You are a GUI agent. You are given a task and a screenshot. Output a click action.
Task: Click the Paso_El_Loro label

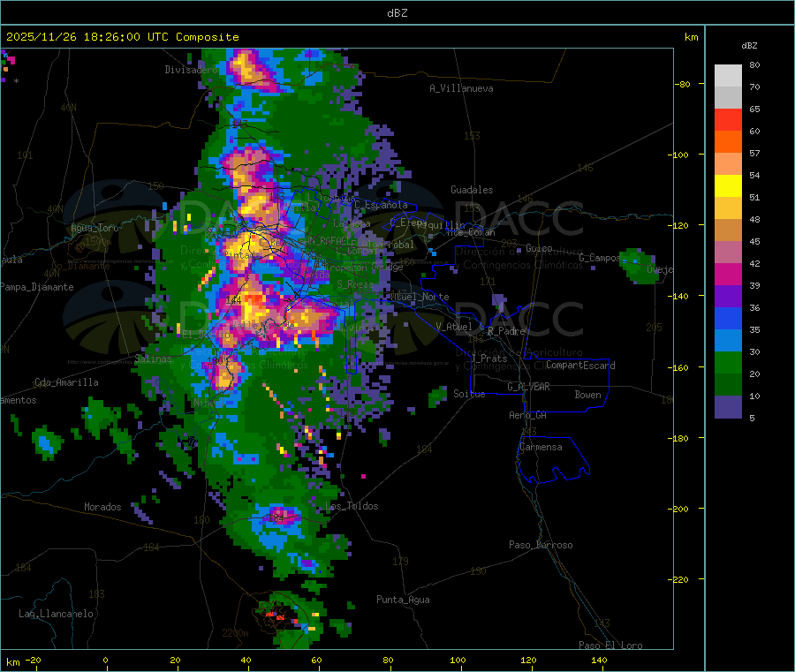click(610, 646)
